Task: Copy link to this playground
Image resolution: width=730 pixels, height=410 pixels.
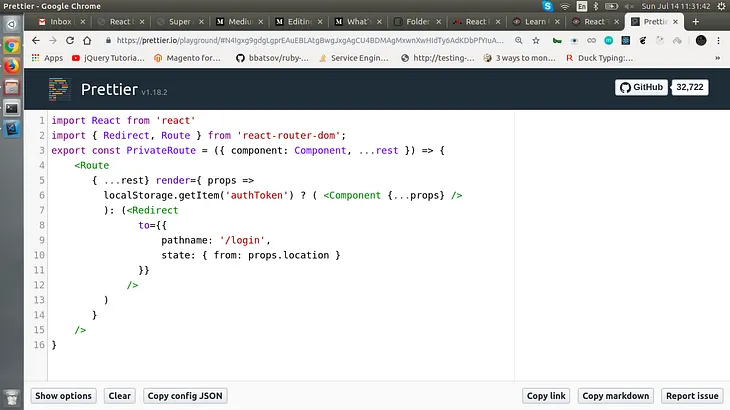Action: coord(546,396)
